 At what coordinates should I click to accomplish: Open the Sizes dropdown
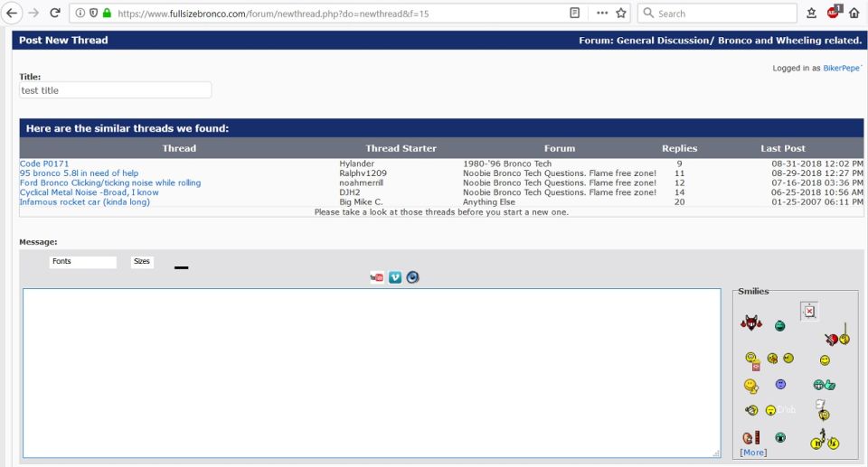[142, 262]
